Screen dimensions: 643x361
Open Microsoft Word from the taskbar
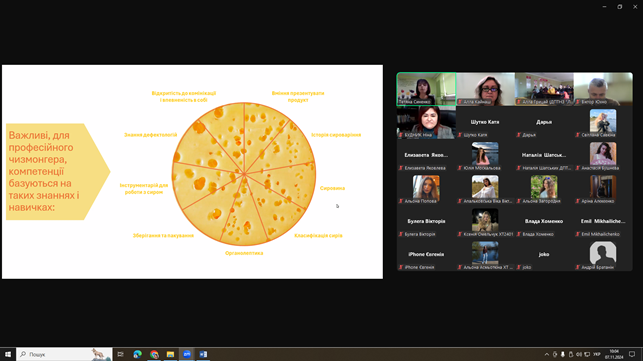[203, 354]
